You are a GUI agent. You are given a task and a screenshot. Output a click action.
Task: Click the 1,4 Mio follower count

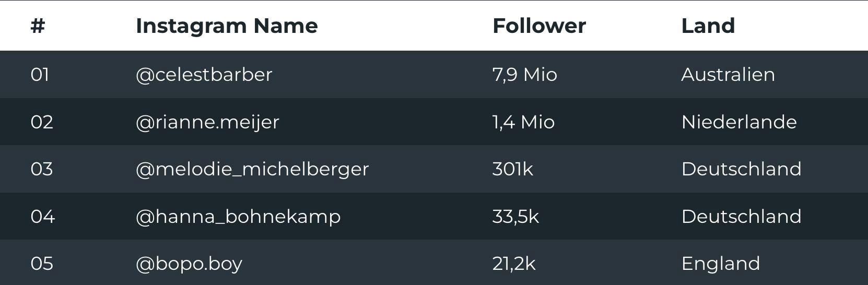[523, 122]
